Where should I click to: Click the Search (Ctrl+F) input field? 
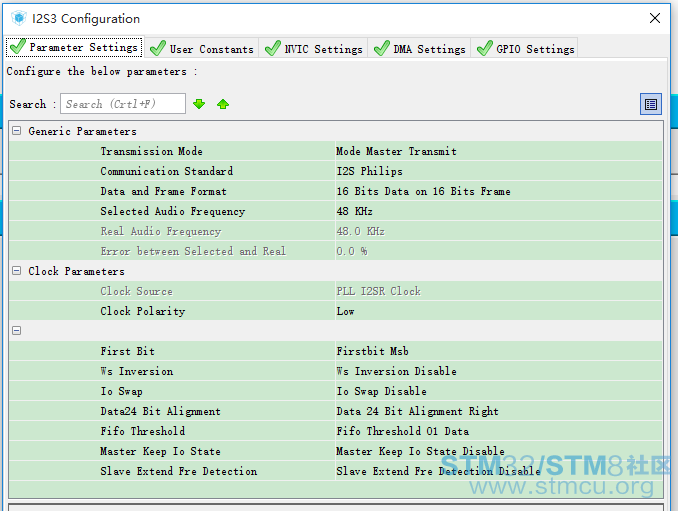click(123, 104)
